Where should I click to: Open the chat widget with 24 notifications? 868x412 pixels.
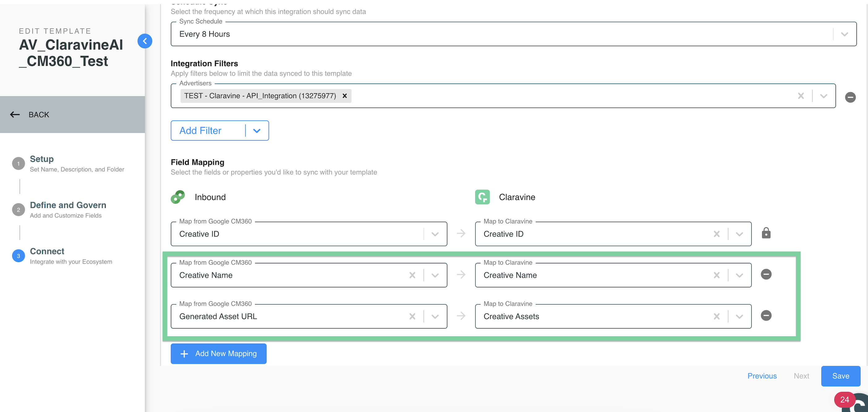pyautogui.click(x=851, y=402)
